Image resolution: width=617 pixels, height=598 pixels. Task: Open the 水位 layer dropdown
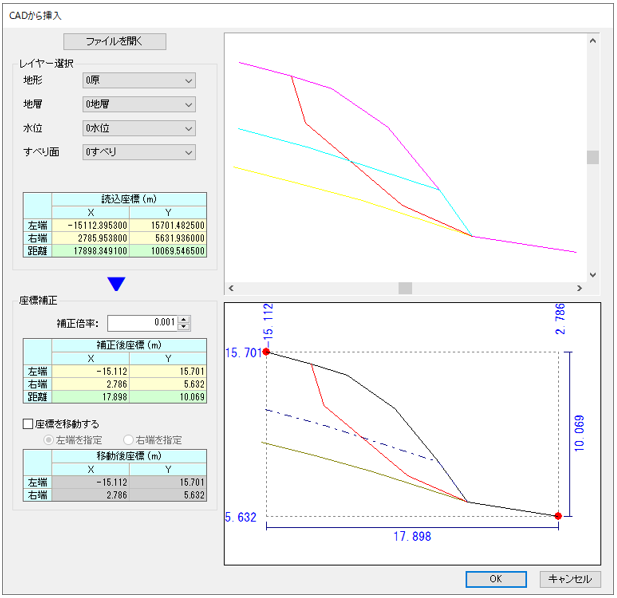point(139,128)
